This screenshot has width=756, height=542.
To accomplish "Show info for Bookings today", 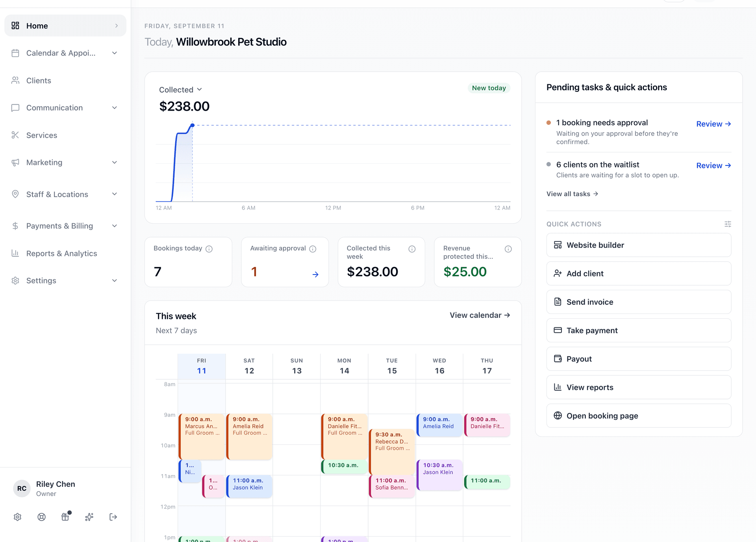I will 209,249.
